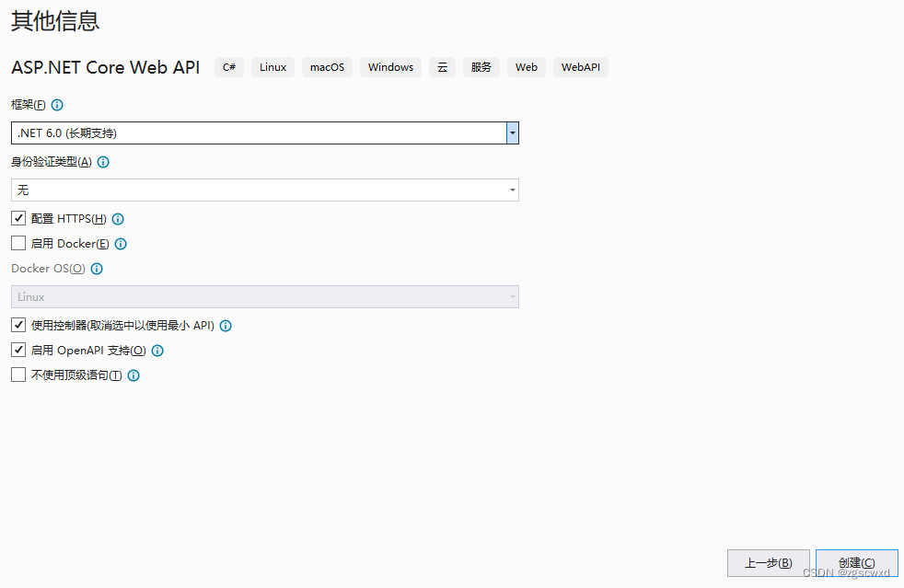Click the Docker OS(O) label text

[49, 269]
